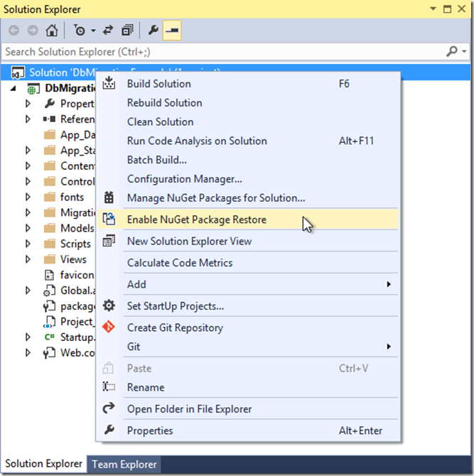Choose Rebuild Solution menu entry

coord(247,103)
